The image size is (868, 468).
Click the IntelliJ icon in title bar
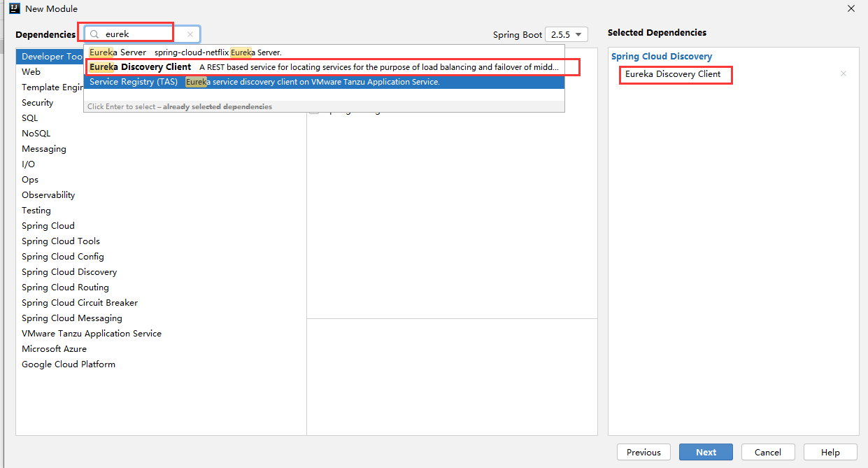click(14, 8)
